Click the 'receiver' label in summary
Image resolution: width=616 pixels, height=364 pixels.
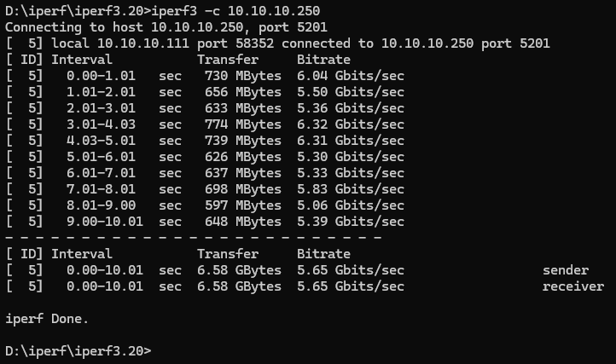(573, 286)
